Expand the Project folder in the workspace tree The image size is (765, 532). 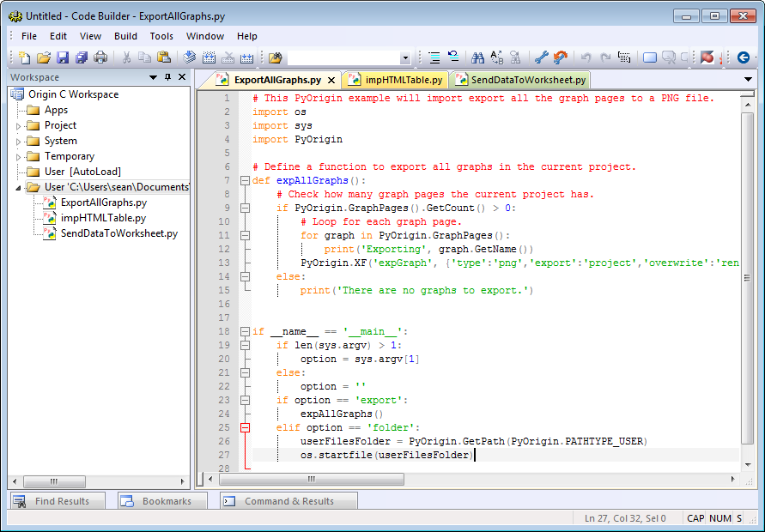click(x=19, y=126)
